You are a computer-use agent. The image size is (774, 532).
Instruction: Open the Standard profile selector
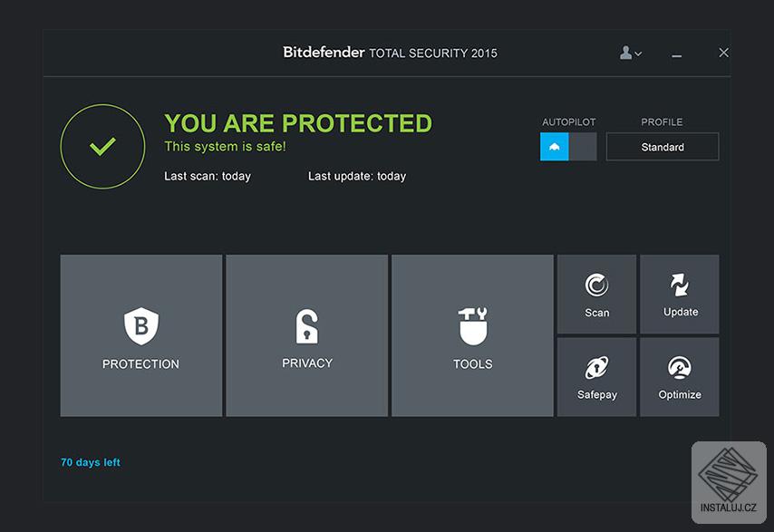[x=662, y=146]
